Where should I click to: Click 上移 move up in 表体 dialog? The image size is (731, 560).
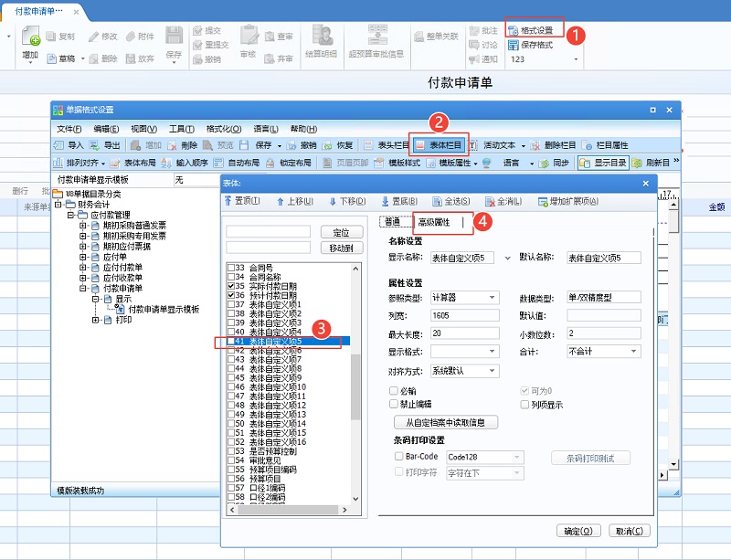(x=295, y=201)
